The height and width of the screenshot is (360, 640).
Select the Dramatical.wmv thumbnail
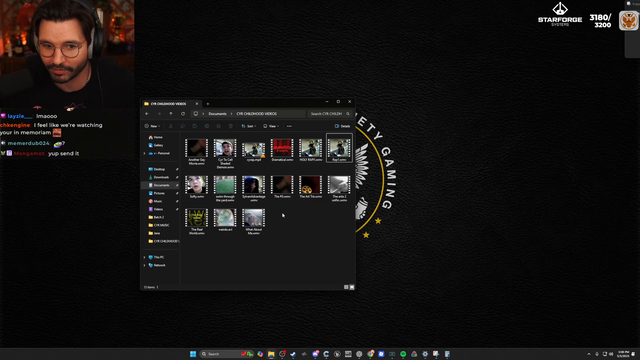[x=282, y=148]
